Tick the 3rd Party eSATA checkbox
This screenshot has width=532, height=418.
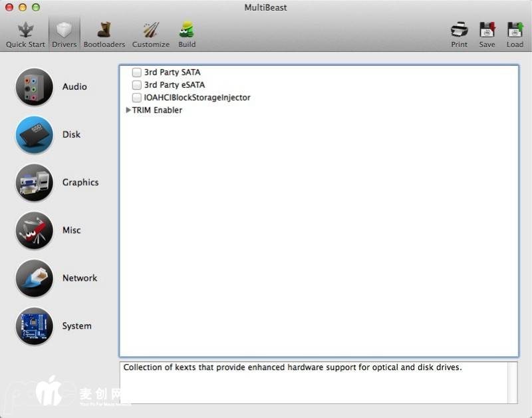click(136, 85)
